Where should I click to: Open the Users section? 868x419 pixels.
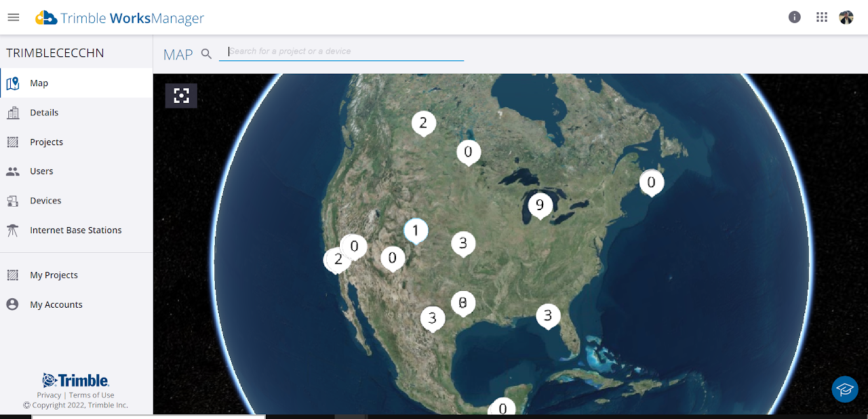click(x=41, y=172)
